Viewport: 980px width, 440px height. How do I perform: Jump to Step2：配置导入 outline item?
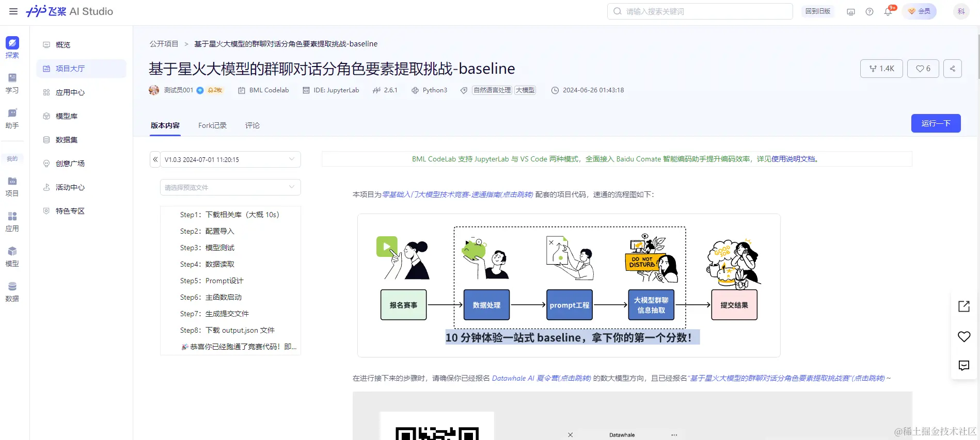(x=207, y=231)
